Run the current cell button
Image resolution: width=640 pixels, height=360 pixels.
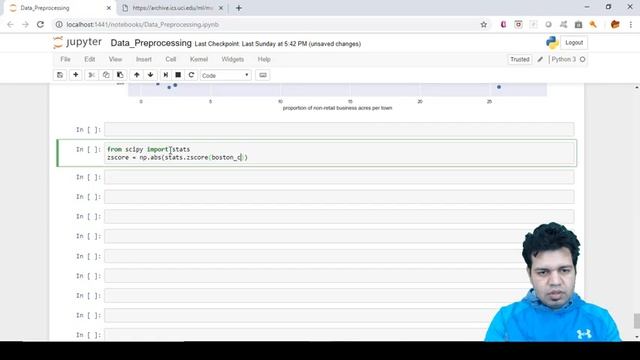click(165, 75)
